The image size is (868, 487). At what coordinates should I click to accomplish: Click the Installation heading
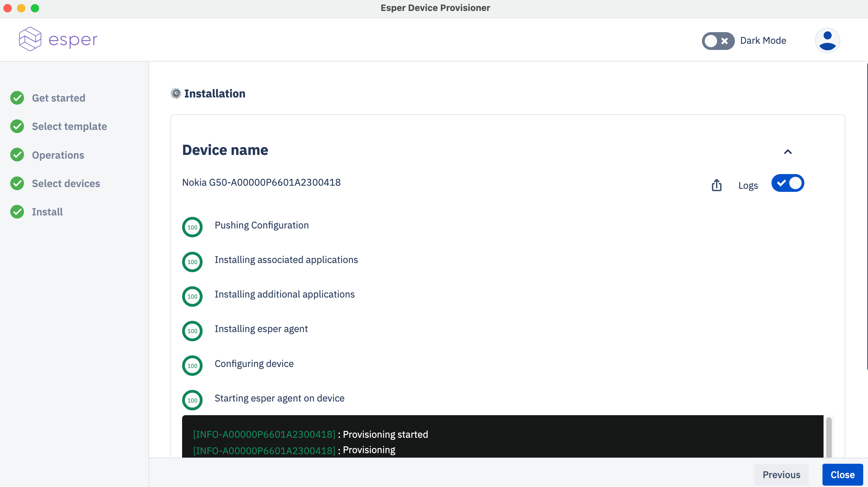point(215,93)
